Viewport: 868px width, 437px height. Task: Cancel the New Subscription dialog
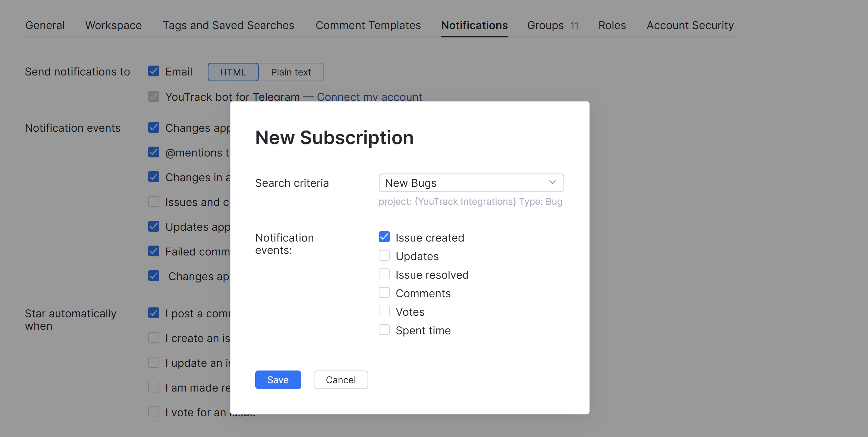(340, 379)
